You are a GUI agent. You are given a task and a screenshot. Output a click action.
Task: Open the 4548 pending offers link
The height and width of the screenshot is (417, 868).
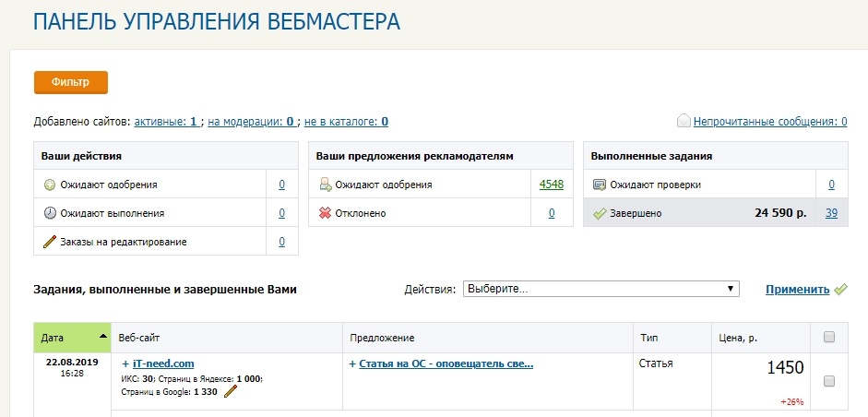click(551, 185)
